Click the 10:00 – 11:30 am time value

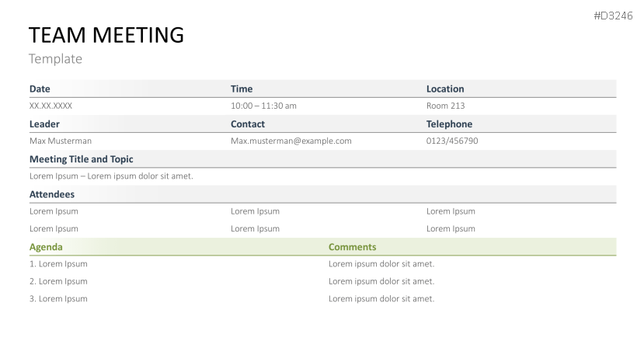(x=263, y=106)
